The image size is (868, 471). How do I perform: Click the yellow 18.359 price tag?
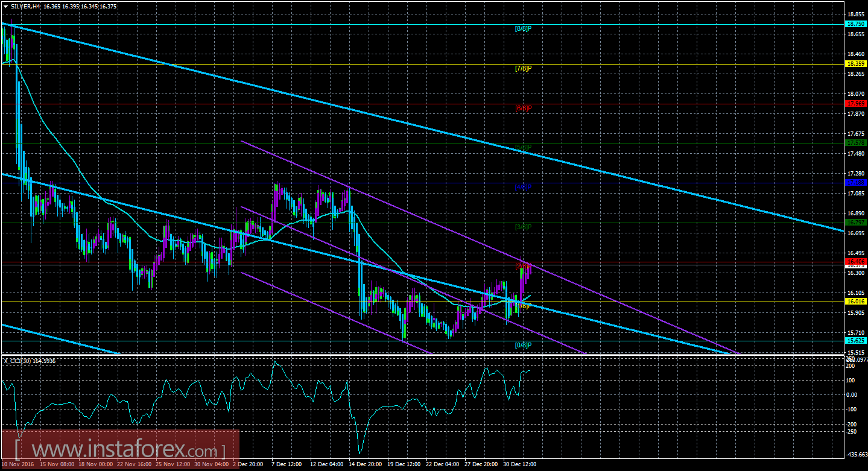click(856, 63)
